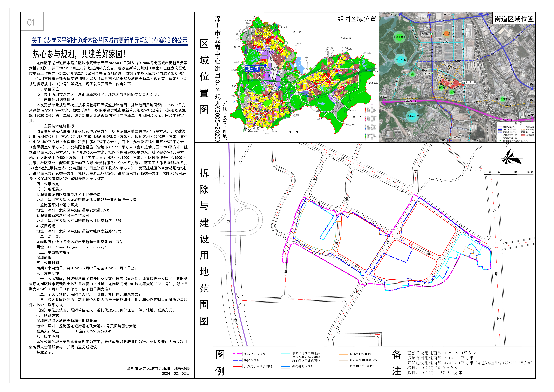The height and width of the screenshot is (392, 554).
Task: Select the closing line 特此公示。
Action: coord(46,352)
